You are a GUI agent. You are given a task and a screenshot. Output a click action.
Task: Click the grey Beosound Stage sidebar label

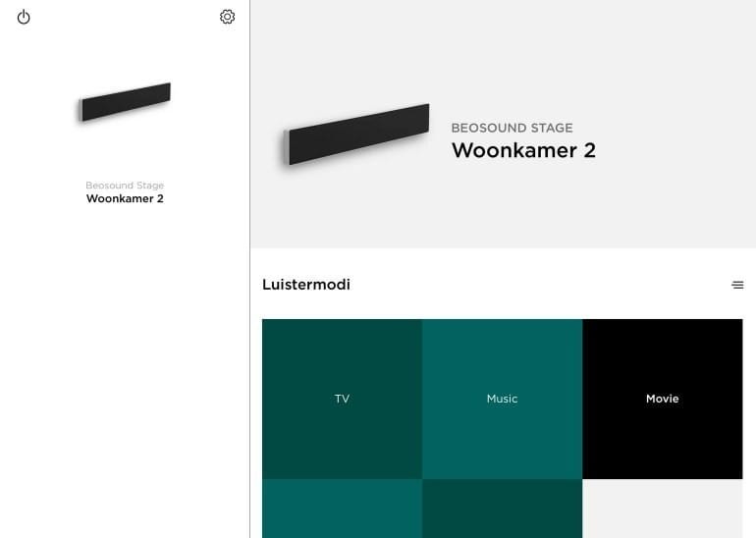(x=125, y=186)
